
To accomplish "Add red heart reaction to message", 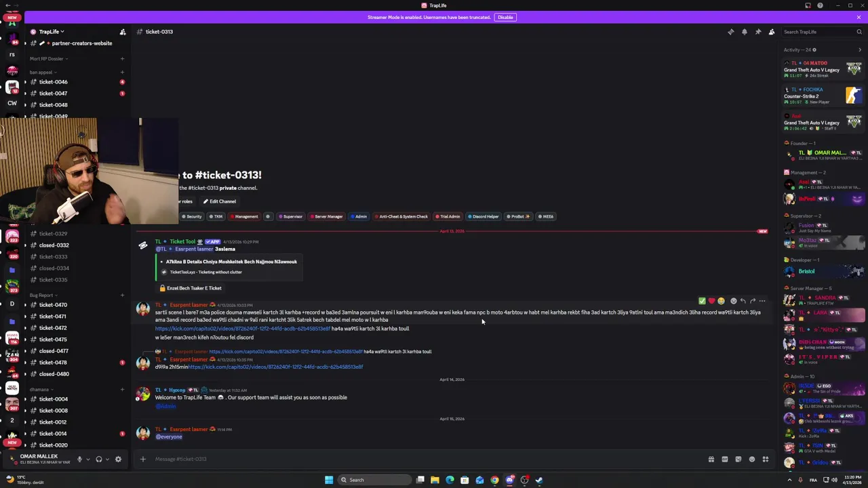I will coord(711,301).
